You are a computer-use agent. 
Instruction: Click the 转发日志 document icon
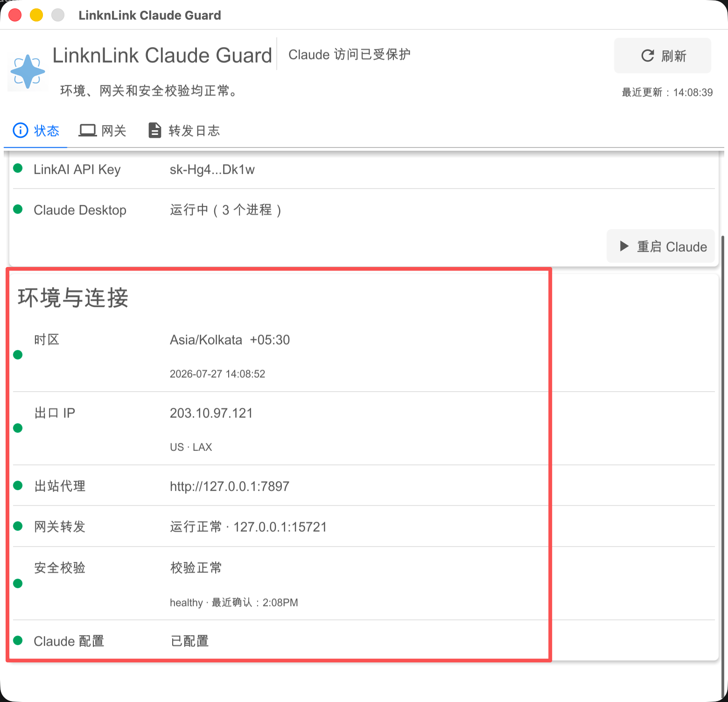(154, 130)
